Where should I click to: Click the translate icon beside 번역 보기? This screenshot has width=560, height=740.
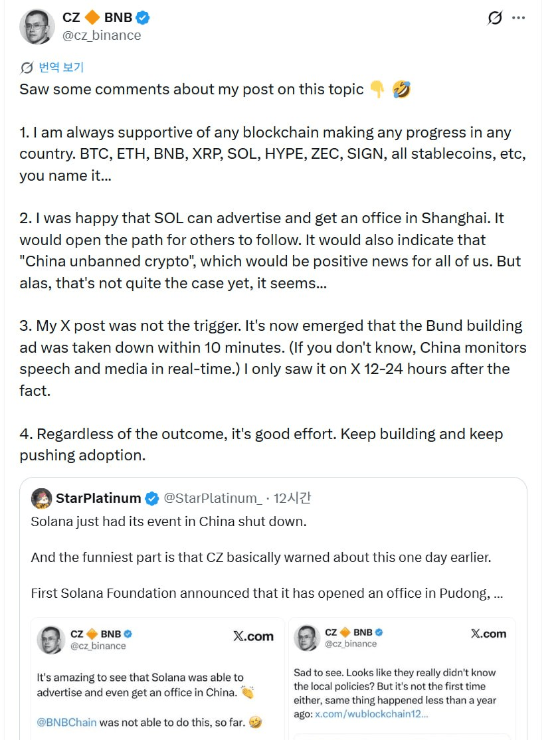[27, 68]
